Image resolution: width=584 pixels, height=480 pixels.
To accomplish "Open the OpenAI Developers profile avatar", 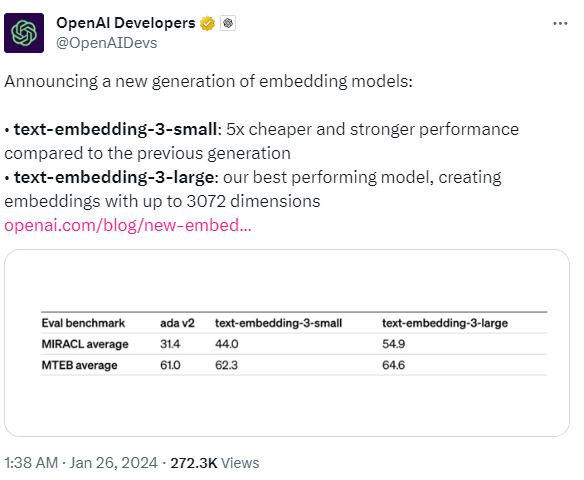I will pos(24,33).
